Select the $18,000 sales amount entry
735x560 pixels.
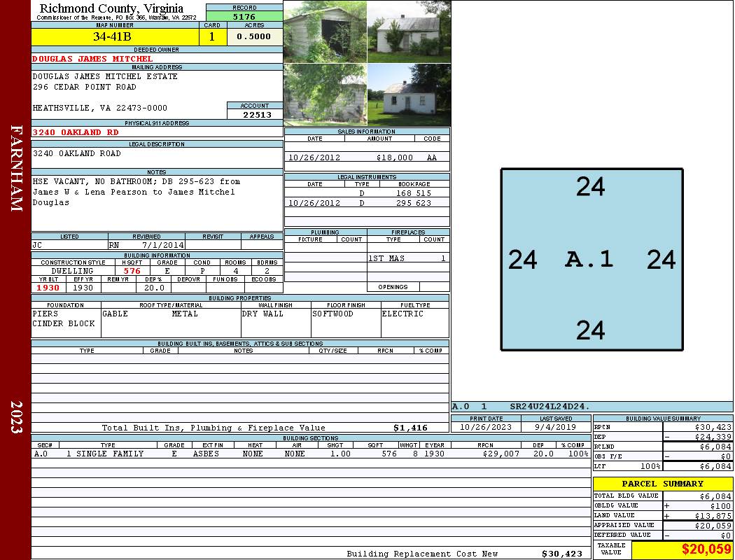[394, 157]
